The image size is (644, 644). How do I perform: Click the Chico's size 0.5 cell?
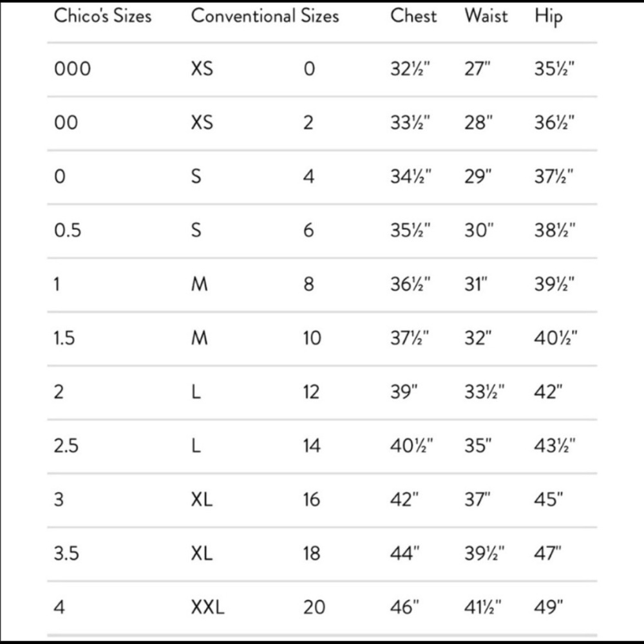(x=68, y=230)
